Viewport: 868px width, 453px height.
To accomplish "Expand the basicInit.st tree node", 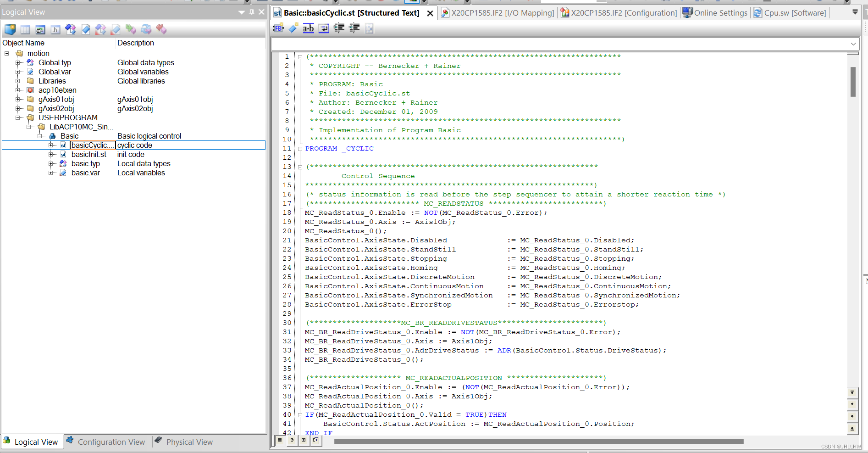I will coord(51,154).
